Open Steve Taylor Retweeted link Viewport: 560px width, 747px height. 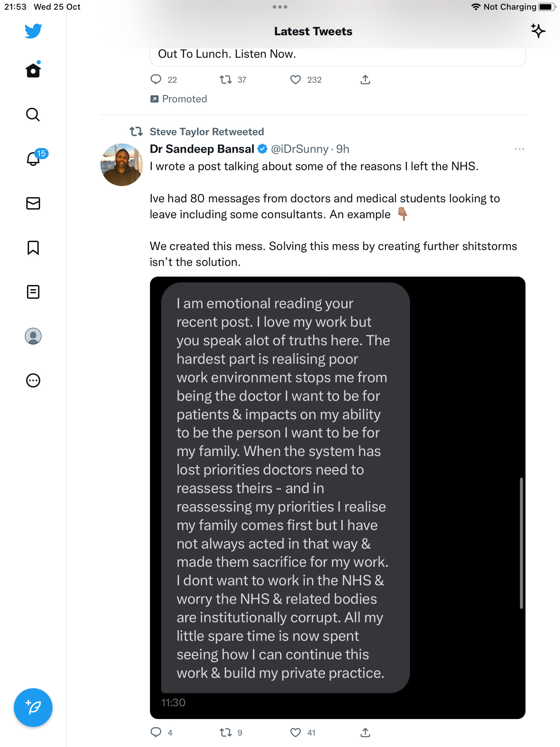207,132
